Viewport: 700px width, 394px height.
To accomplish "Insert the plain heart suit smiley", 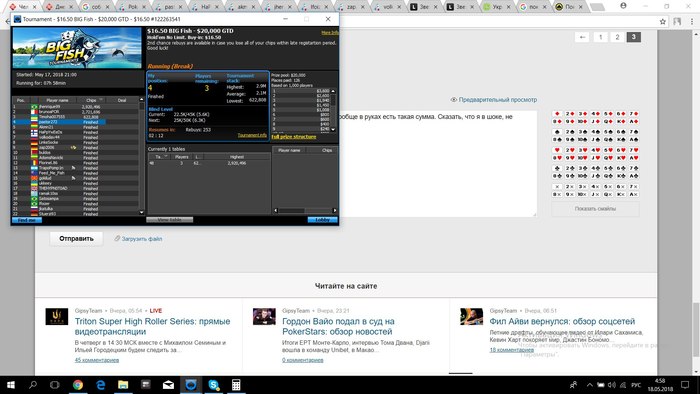I will [x=557, y=150].
